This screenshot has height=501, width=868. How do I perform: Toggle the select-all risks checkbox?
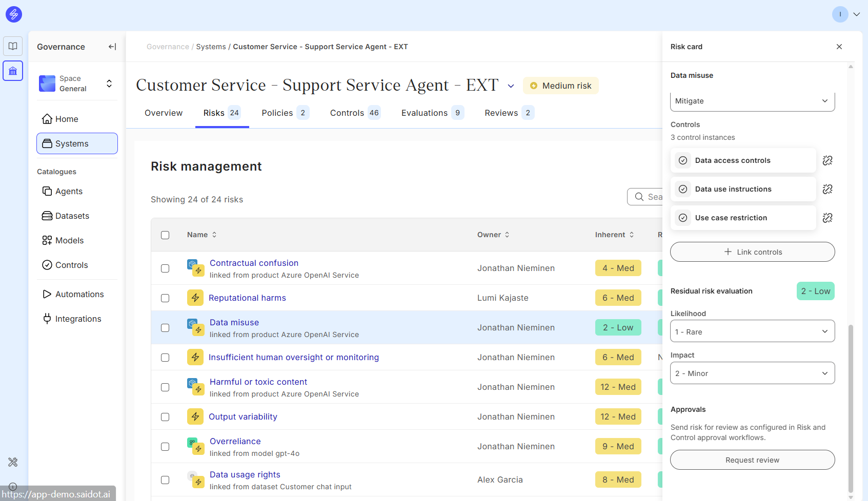[x=165, y=235]
